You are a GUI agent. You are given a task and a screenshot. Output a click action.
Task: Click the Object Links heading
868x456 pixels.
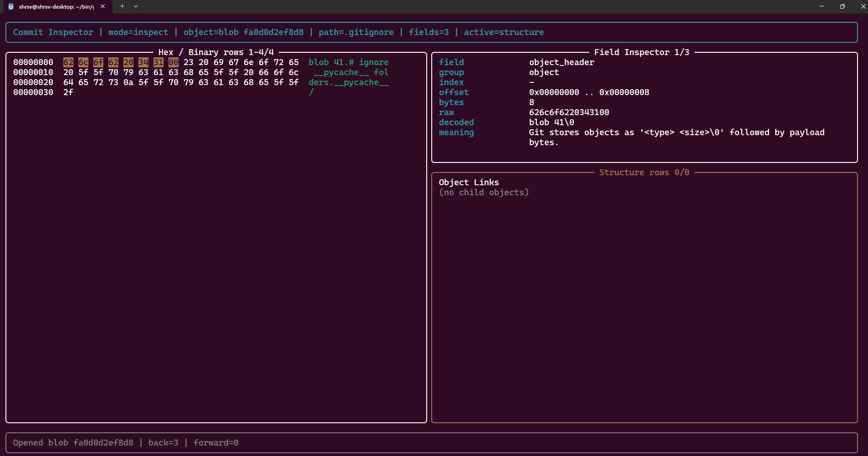(469, 182)
